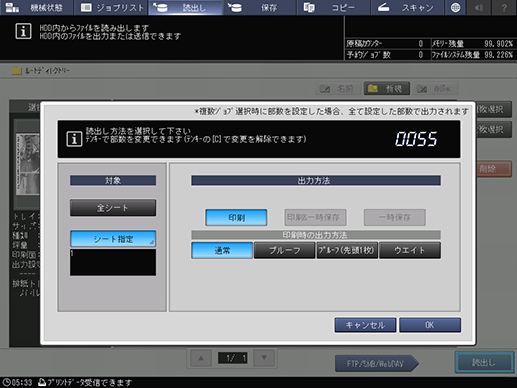
Task: Select 全シート all sheets target
Action: [x=113, y=208]
